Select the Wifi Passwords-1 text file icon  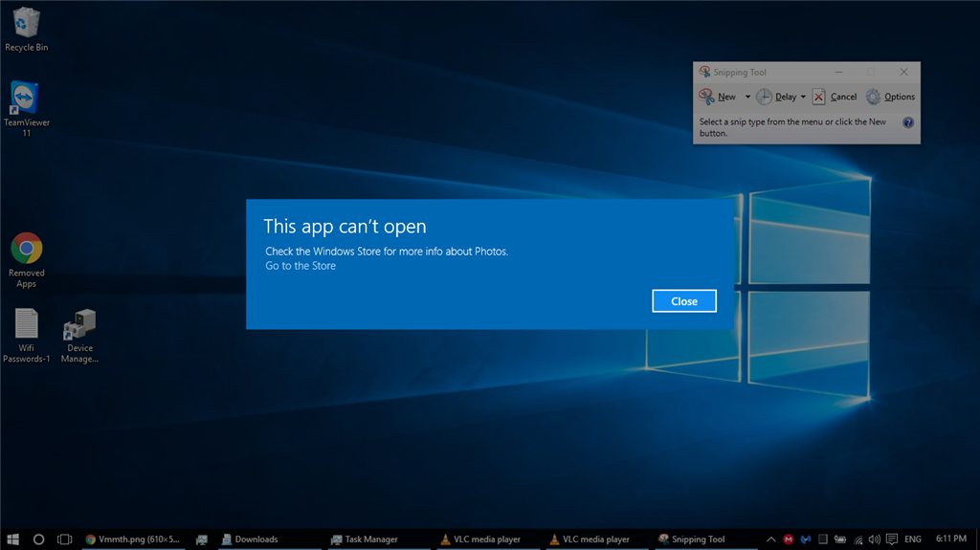[26, 336]
